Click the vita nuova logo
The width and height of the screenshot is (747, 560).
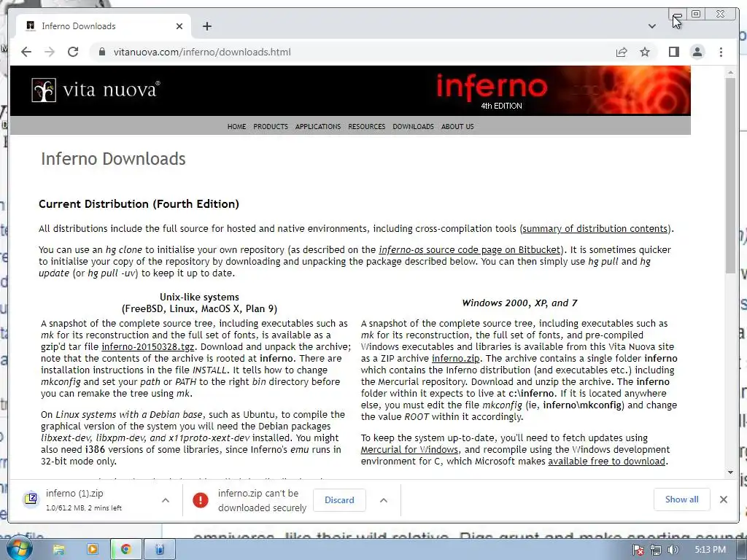coord(96,90)
